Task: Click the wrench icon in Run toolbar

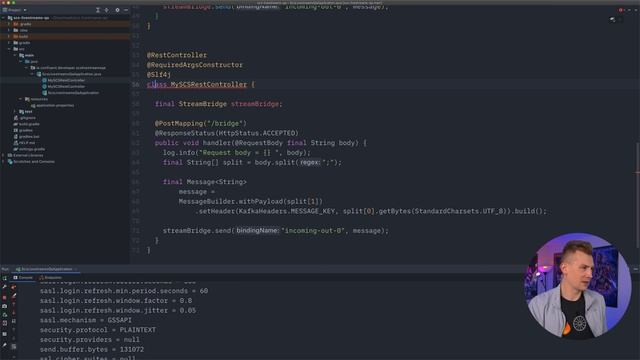Action: 4,287
